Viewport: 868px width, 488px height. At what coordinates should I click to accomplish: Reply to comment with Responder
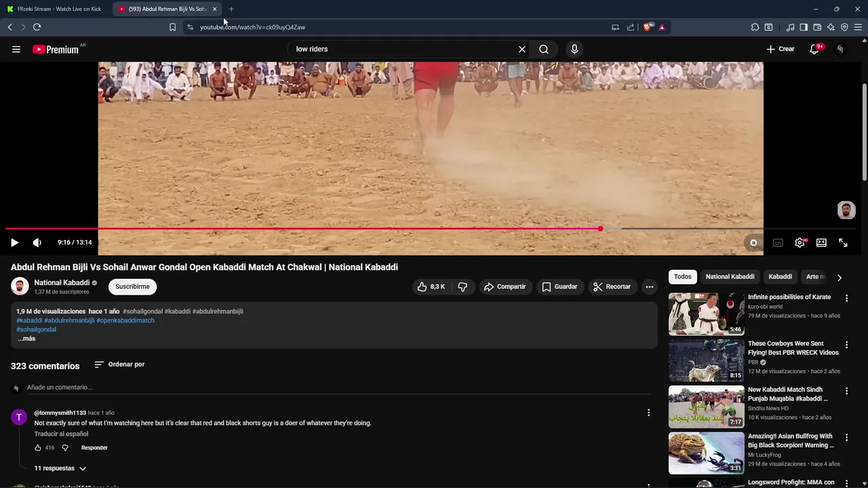pos(94,448)
